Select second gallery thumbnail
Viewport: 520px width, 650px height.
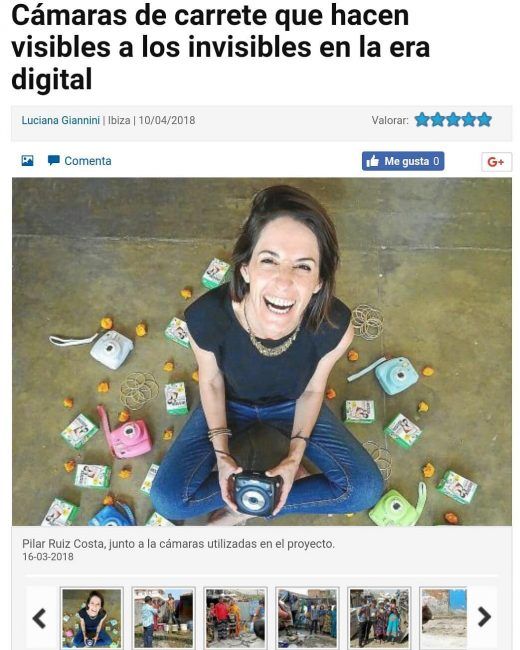[163, 618]
